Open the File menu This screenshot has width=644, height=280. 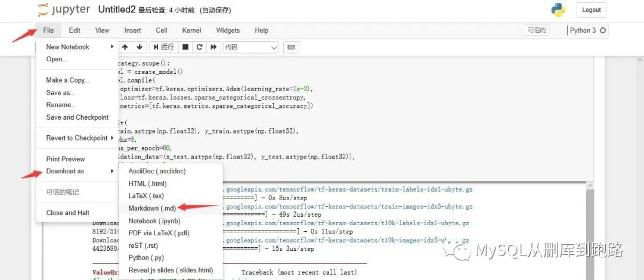48,30
